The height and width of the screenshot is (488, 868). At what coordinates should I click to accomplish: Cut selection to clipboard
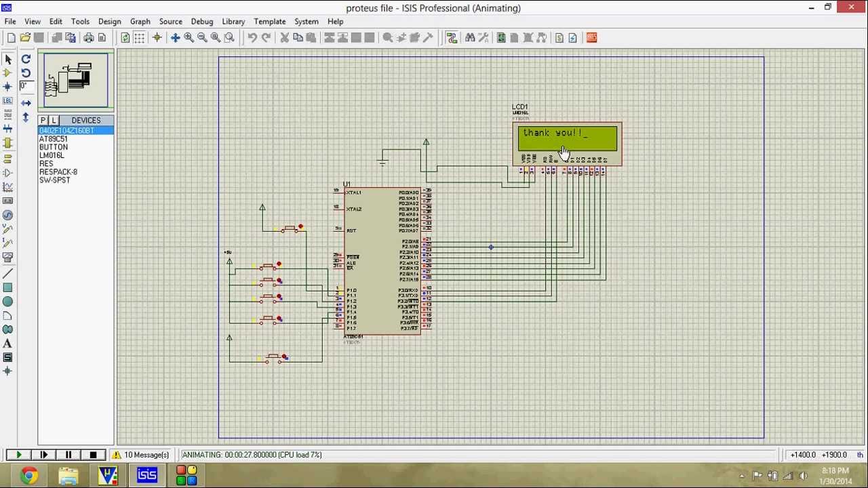[x=284, y=38]
